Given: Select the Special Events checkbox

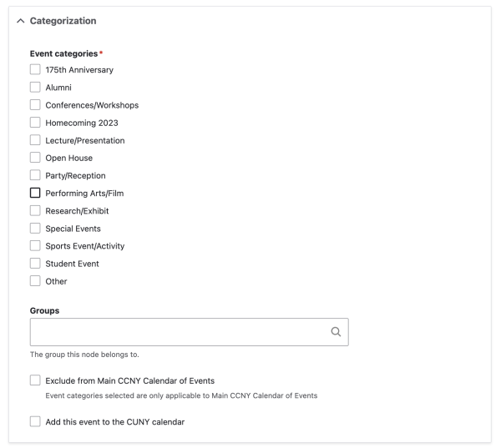Looking at the screenshot, I should coord(35,228).
